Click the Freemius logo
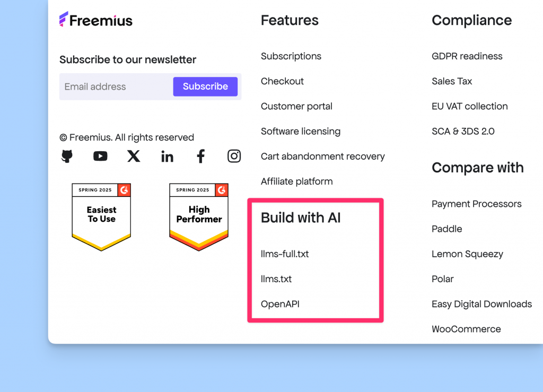 coord(95,19)
